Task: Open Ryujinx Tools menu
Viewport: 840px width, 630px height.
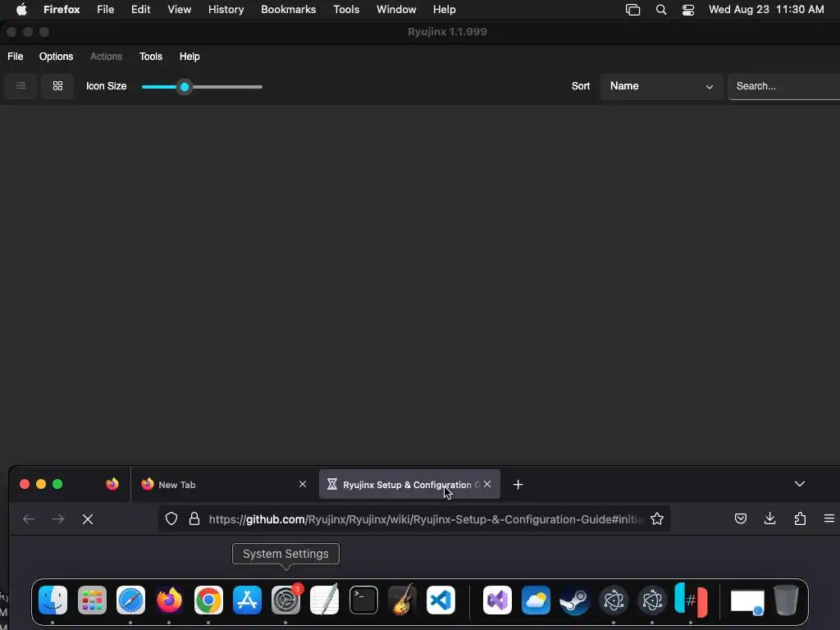Action: click(x=151, y=57)
